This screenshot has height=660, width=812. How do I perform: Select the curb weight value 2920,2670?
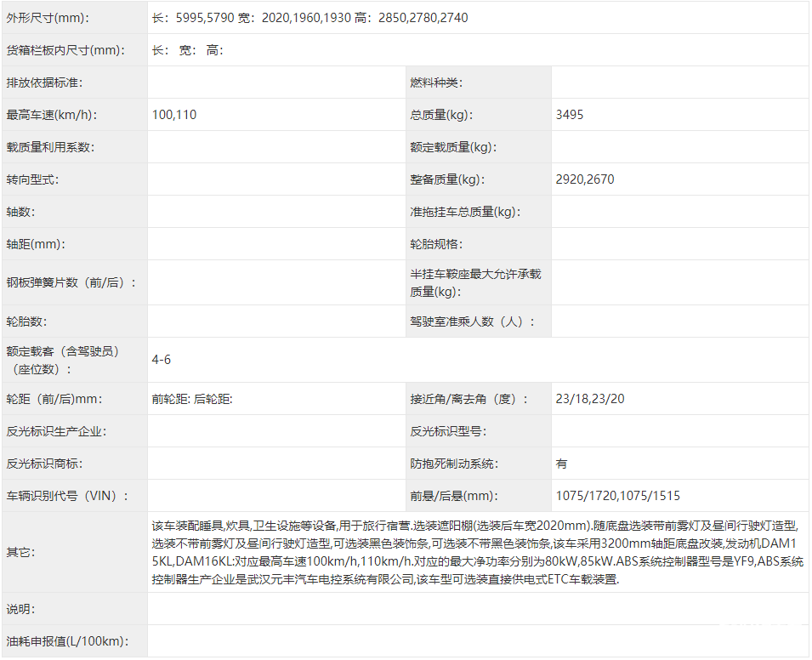point(585,179)
